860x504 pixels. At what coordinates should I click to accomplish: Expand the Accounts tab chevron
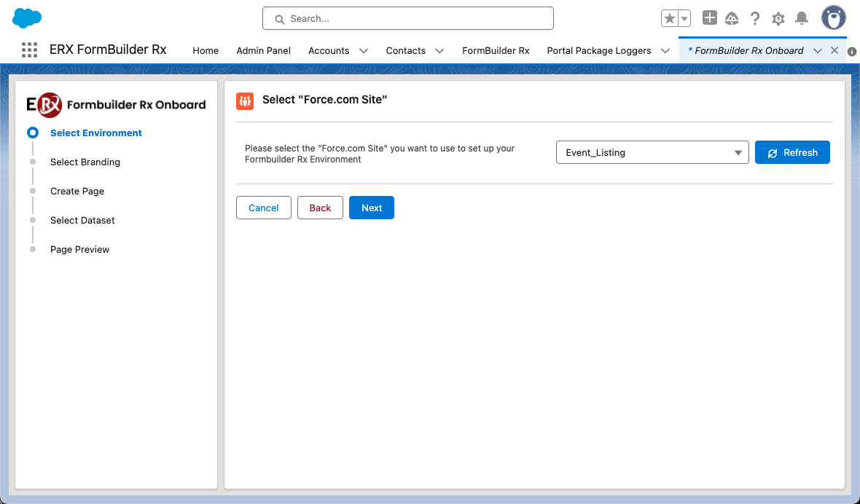pyautogui.click(x=364, y=50)
